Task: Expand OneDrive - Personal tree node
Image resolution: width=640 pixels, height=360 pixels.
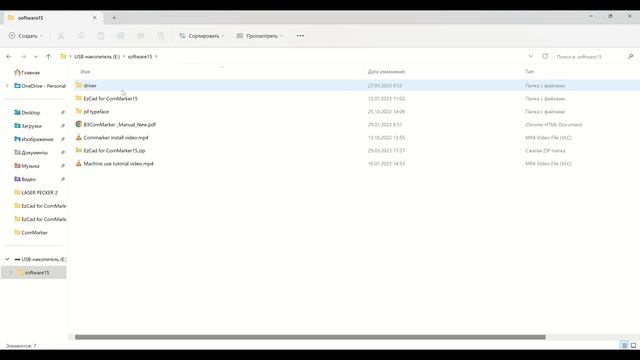Action: click(7, 86)
